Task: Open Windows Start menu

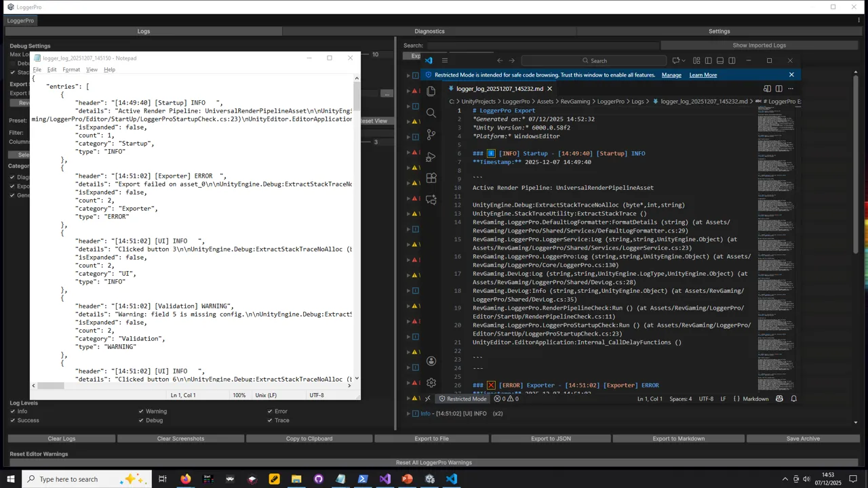Action: (x=11, y=479)
